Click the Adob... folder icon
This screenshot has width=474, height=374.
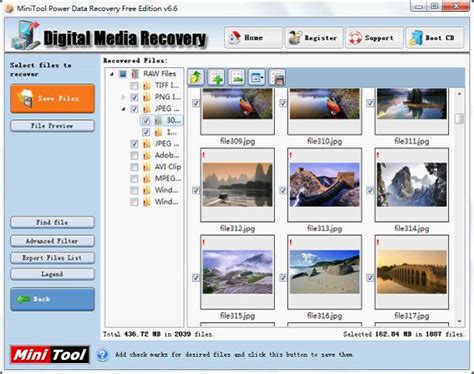click(147, 155)
